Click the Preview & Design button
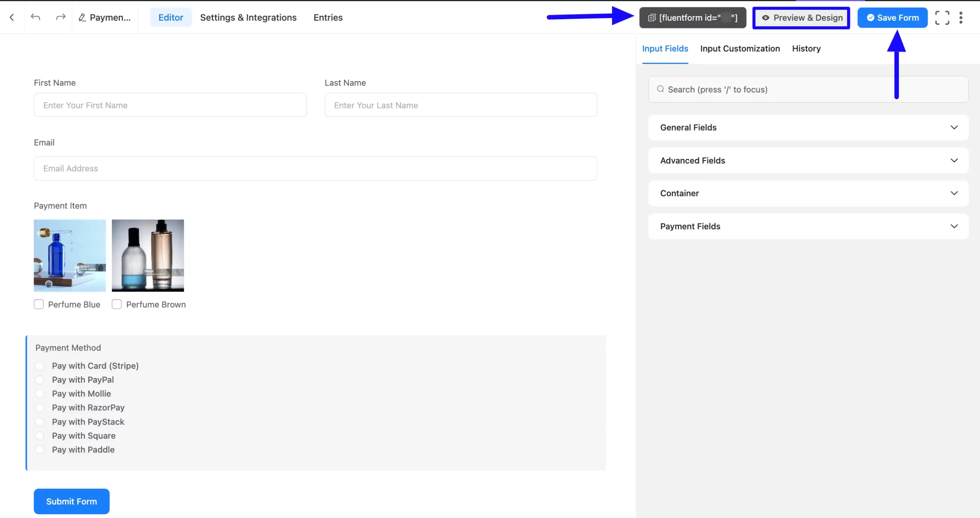This screenshot has width=980, height=518. click(x=802, y=18)
